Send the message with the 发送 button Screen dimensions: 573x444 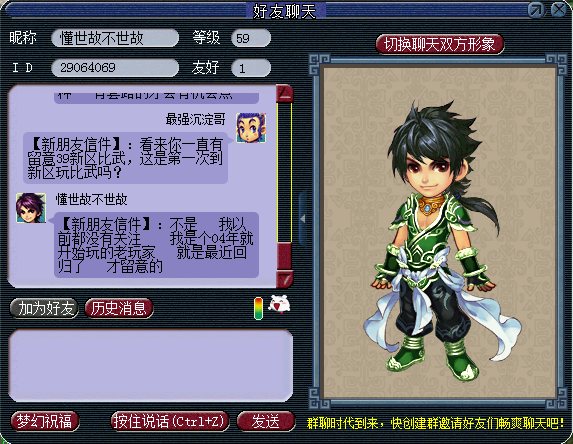[x=266, y=421]
